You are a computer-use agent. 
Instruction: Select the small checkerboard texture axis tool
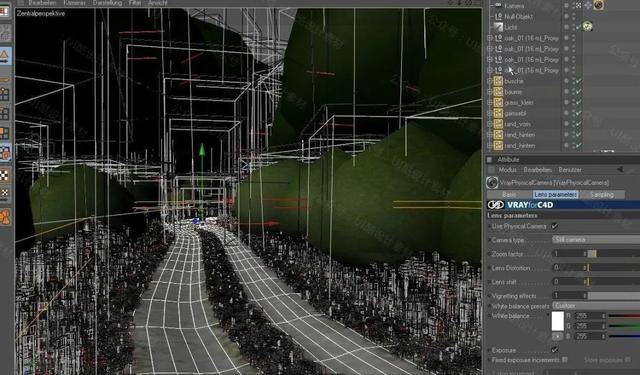[x=4, y=193]
